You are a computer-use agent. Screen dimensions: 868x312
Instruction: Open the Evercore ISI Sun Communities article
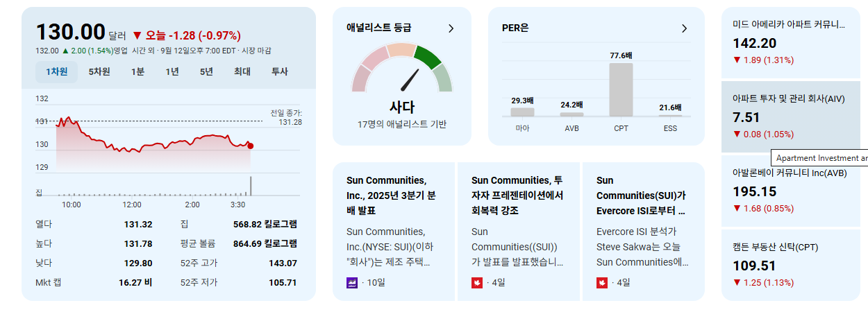(x=644, y=232)
